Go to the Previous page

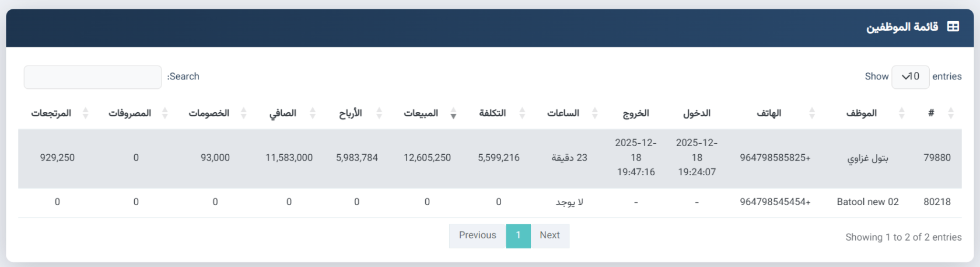tap(477, 235)
